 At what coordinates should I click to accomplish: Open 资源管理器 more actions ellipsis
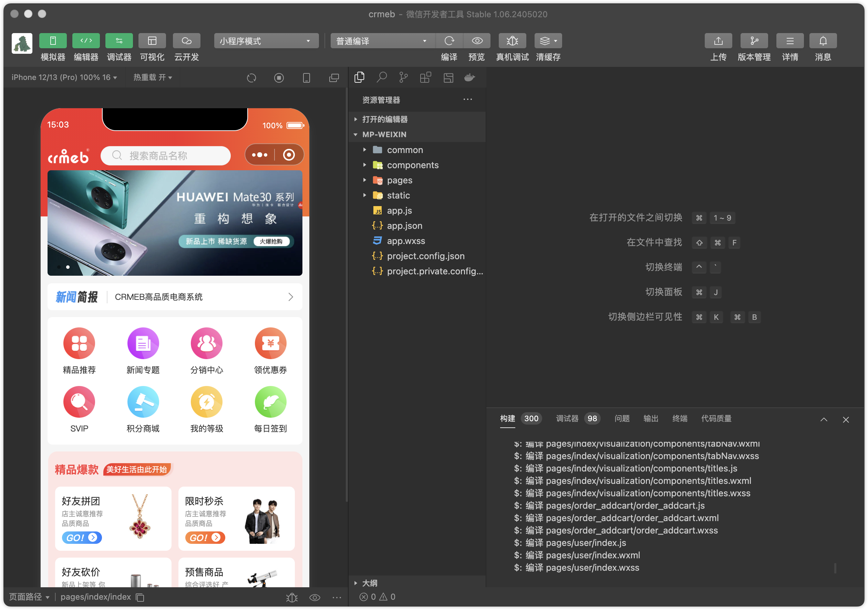(468, 100)
